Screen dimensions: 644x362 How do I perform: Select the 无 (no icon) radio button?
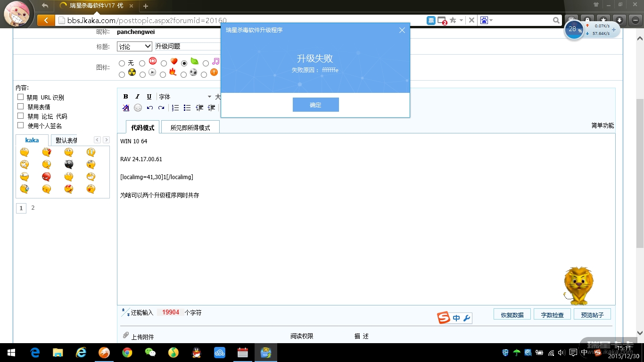(x=122, y=63)
